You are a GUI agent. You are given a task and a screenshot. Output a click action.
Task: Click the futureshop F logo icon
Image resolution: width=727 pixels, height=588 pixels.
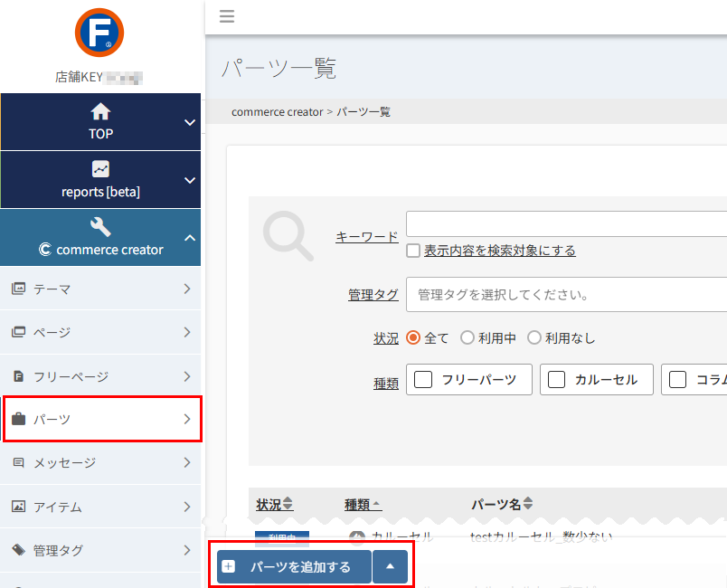click(99, 33)
